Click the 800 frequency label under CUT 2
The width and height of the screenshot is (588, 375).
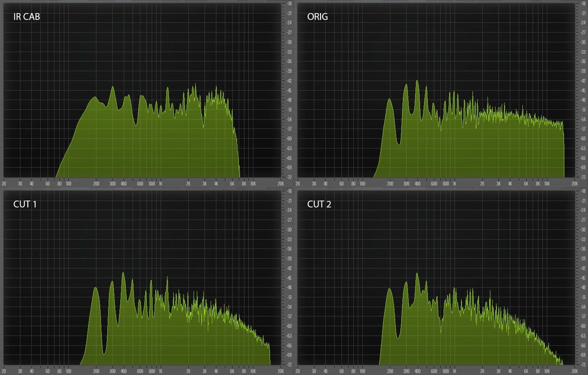[x=446, y=371]
